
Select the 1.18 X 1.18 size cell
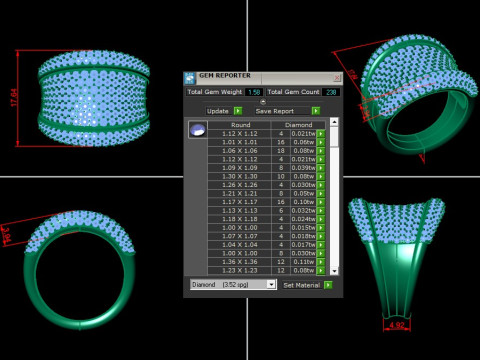pyautogui.click(x=240, y=219)
